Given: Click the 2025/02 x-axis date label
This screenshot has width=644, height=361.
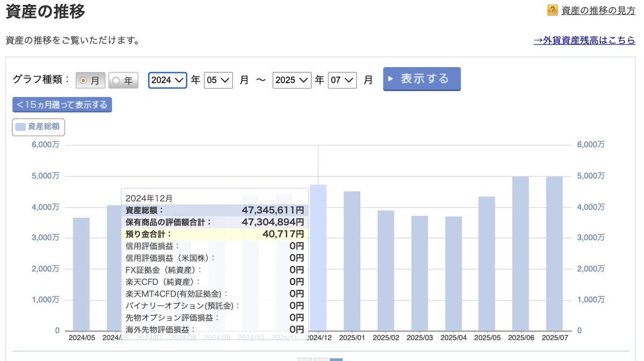Looking at the screenshot, I should click(386, 338).
